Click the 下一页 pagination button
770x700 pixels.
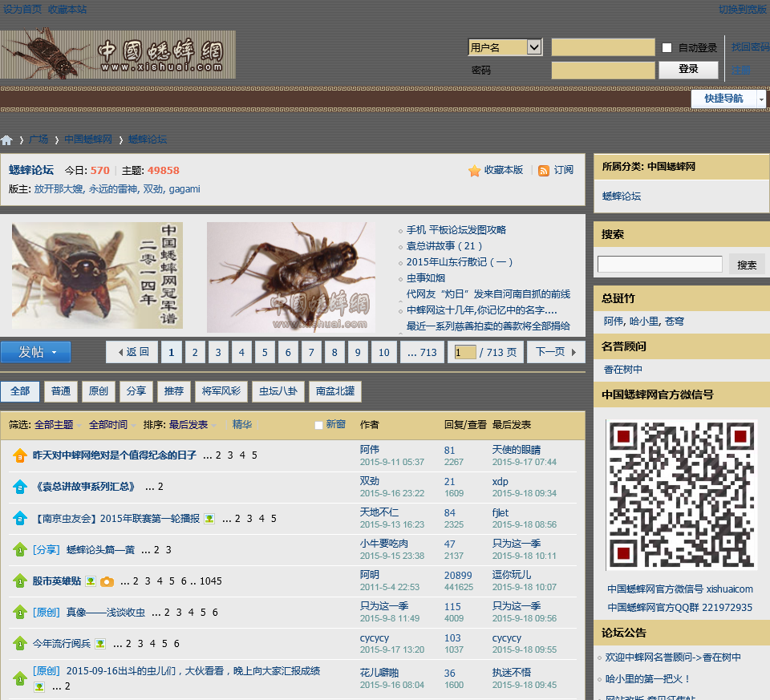556,352
